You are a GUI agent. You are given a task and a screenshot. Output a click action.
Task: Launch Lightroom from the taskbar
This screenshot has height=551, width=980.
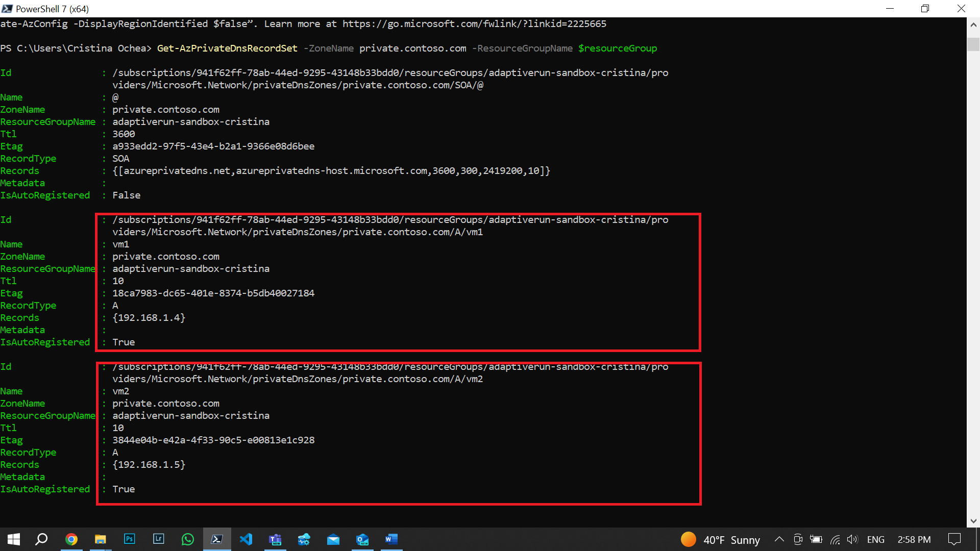[159, 539]
